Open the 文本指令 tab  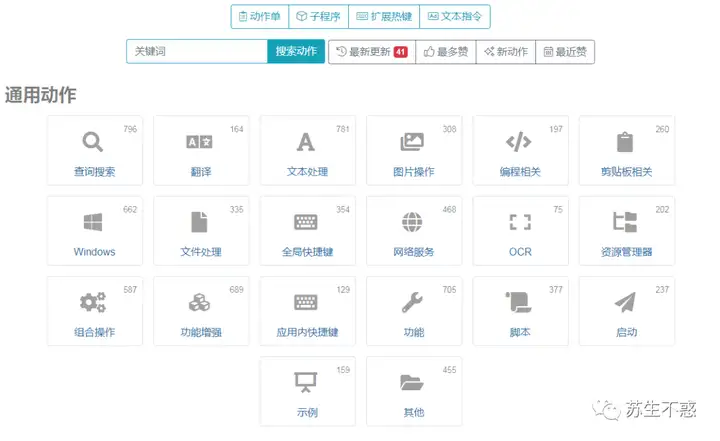point(455,17)
